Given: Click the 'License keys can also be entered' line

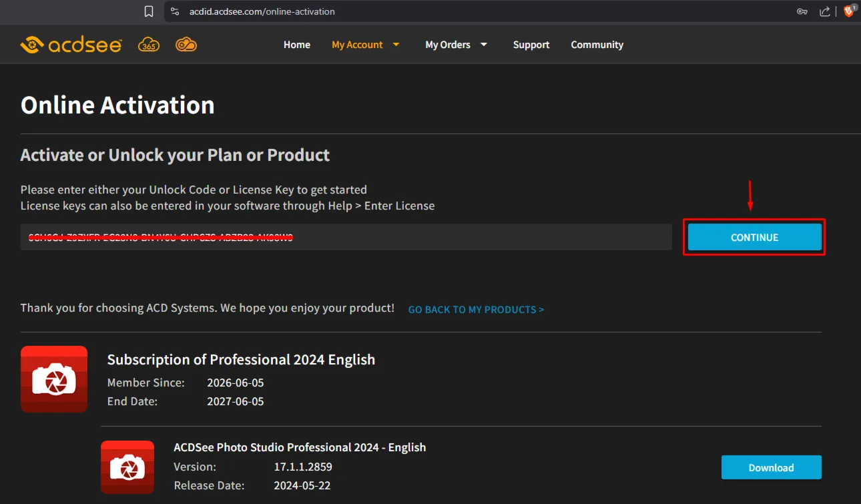Looking at the screenshot, I should tap(228, 206).
